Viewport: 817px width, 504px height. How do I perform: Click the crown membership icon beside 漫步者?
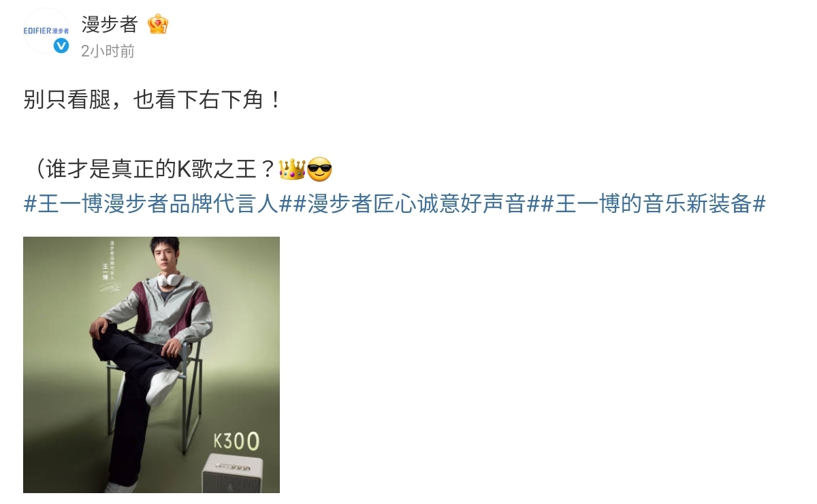[158, 24]
